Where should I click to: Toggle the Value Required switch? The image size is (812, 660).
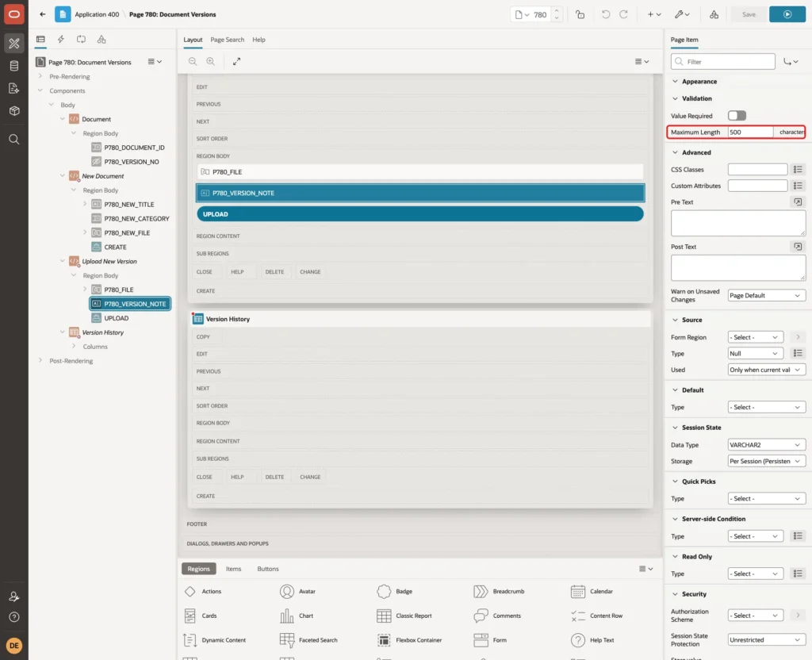[x=737, y=116]
